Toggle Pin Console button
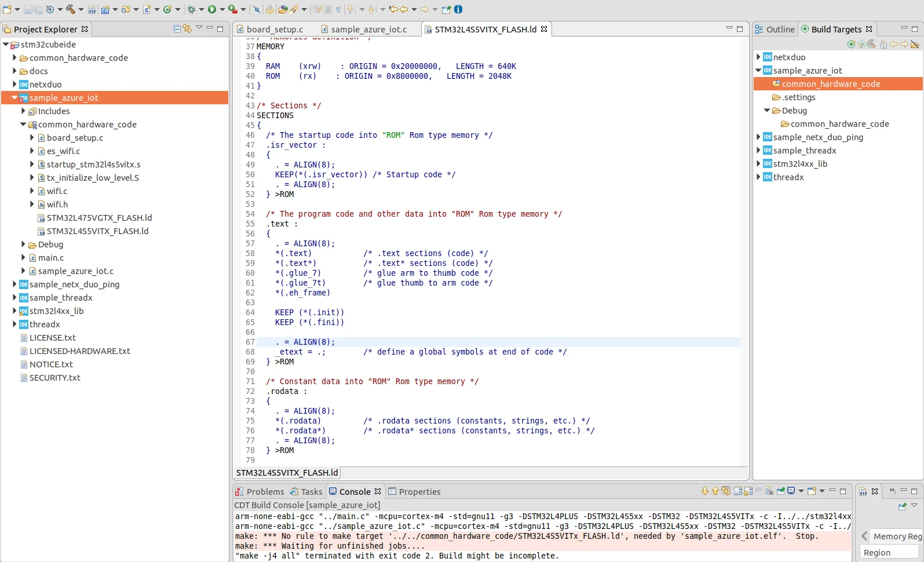This screenshot has width=924, height=562. (x=780, y=491)
